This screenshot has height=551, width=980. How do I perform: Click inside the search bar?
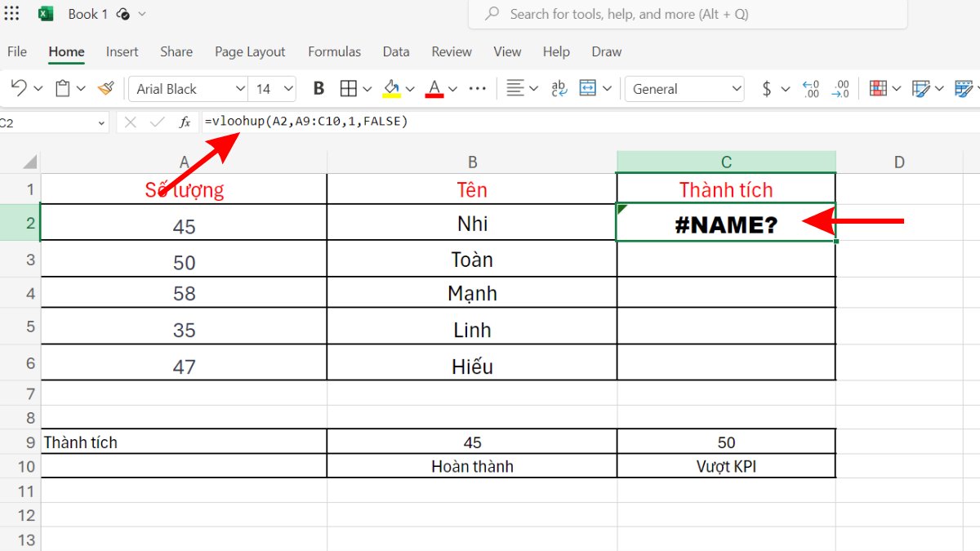point(686,14)
